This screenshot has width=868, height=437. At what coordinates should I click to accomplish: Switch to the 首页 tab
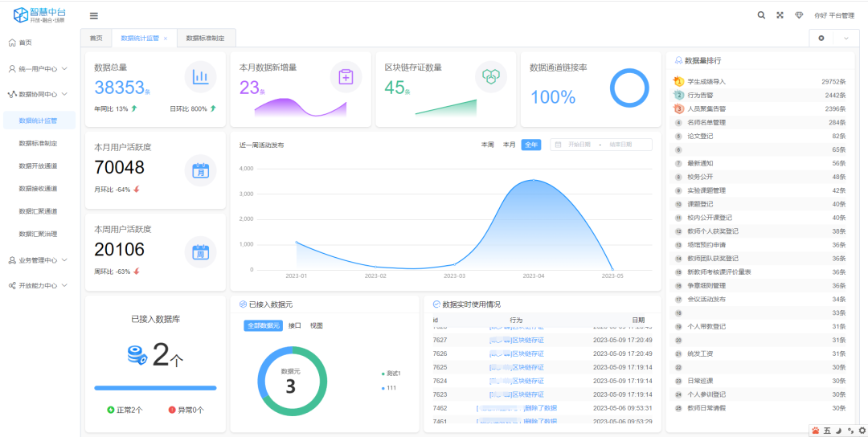96,39
